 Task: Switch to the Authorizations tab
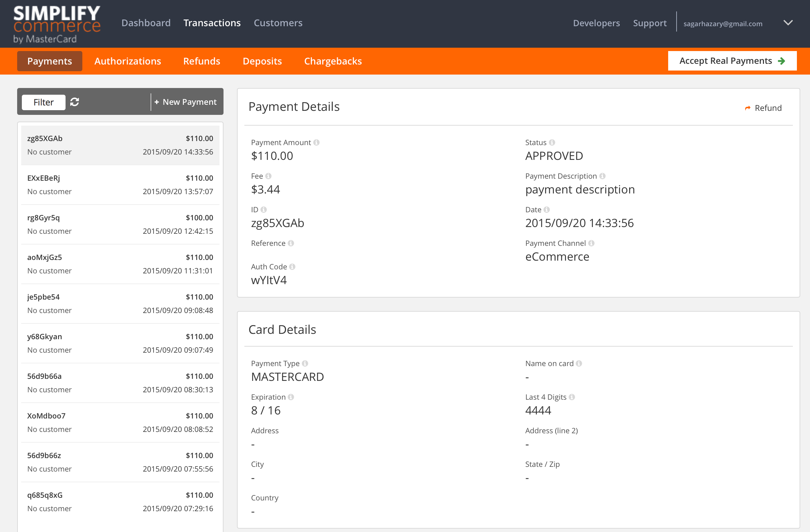[x=128, y=61]
